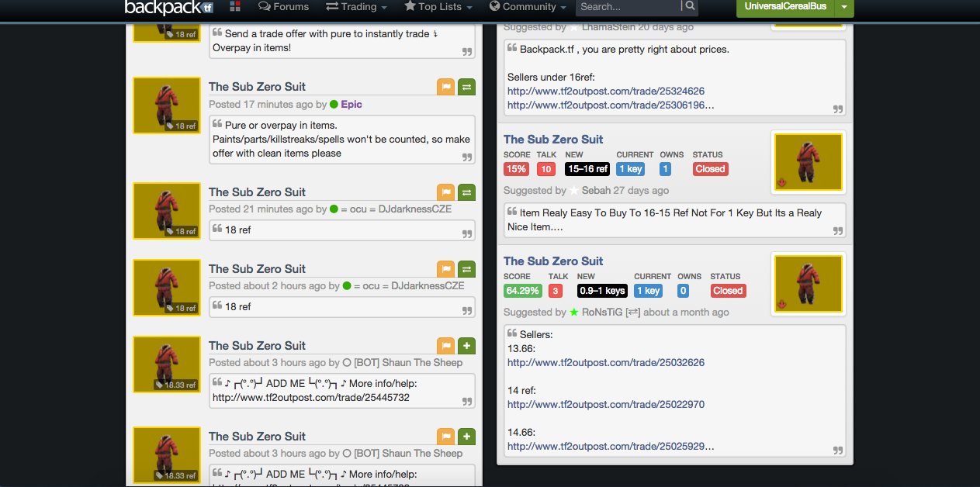Click the quote text 'Pure or overpay in items.'
This screenshot has height=487, width=980.
(281, 125)
